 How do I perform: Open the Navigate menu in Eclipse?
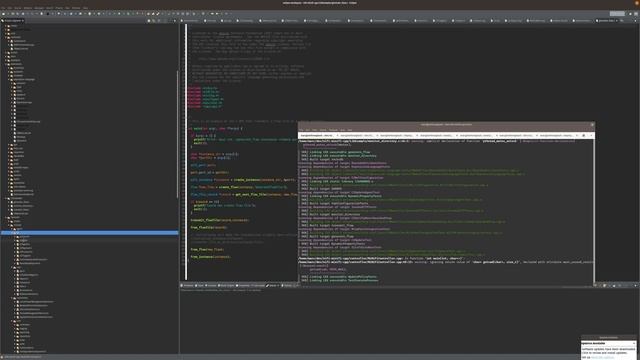pyautogui.click(x=39, y=8)
